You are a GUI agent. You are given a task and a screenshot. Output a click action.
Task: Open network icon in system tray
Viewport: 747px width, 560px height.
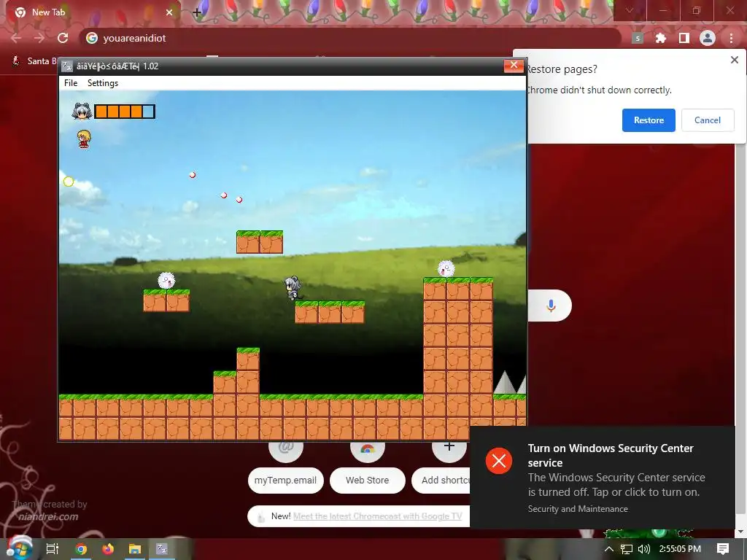[x=627, y=549]
